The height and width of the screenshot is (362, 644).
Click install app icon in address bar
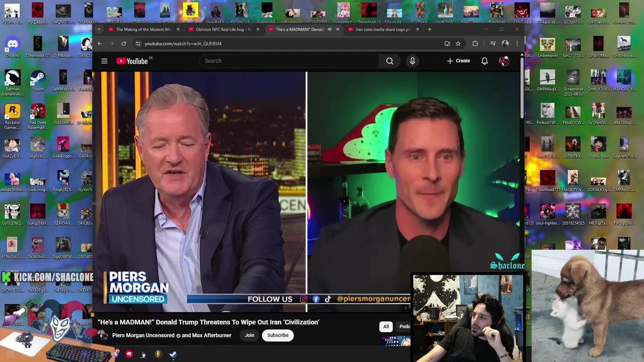click(x=447, y=44)
